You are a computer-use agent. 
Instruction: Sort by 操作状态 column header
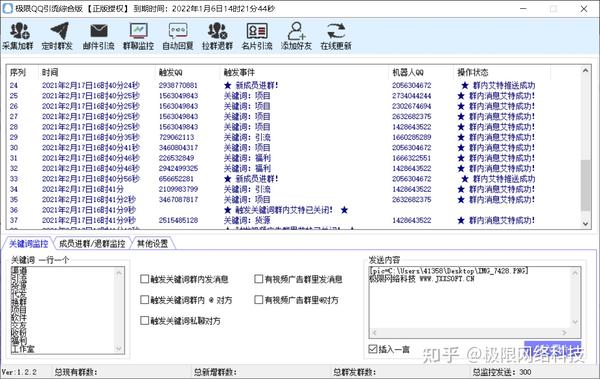point(502,72)
